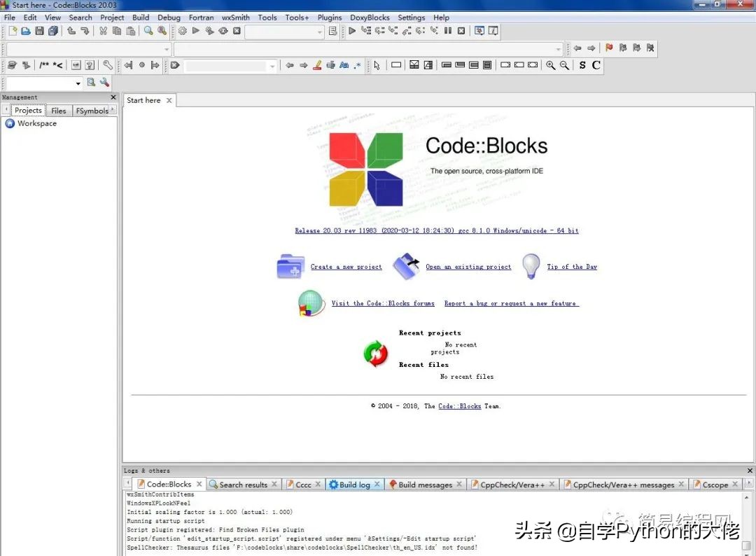The height and width of the screenshot is (556, 756).
Task: Save the current file with floppy icon
Action: (x=39, y=31)
